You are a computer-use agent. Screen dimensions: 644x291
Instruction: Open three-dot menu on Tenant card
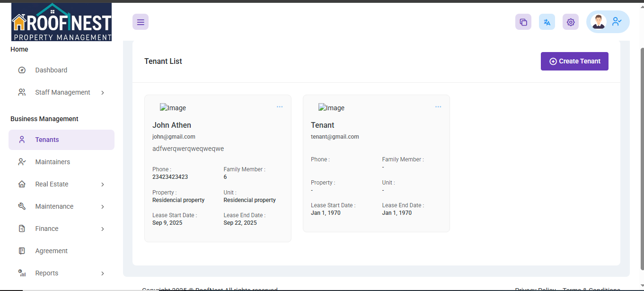pyautogui.click(x=438, y=107)
